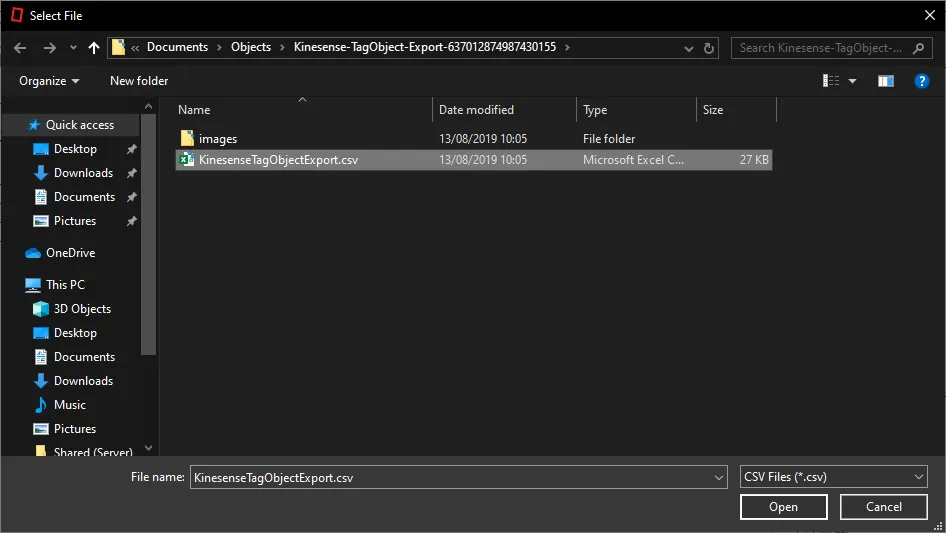
Task: Click the Music note icon
Action: pyautogui.click(x=40, y=405)
